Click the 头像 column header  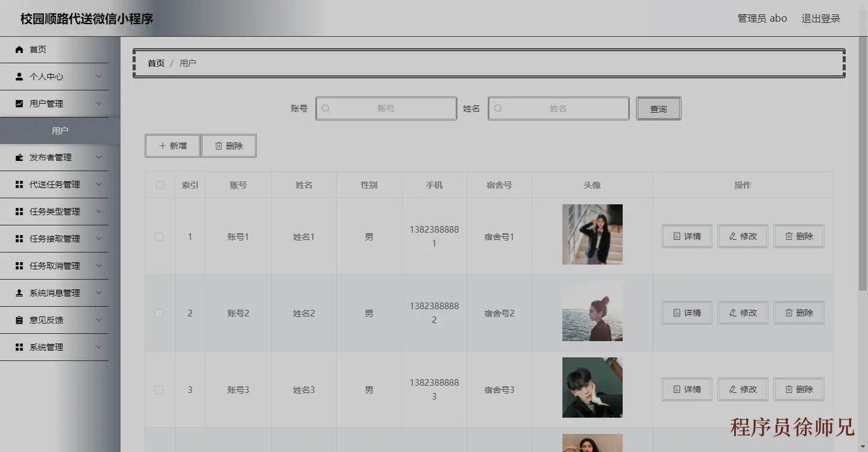coord(592,185)
